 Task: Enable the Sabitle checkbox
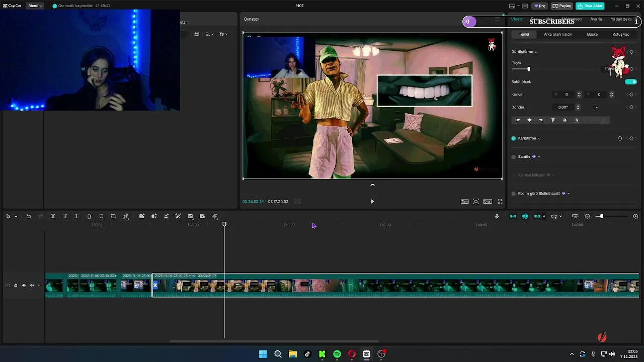pos(514,157)
